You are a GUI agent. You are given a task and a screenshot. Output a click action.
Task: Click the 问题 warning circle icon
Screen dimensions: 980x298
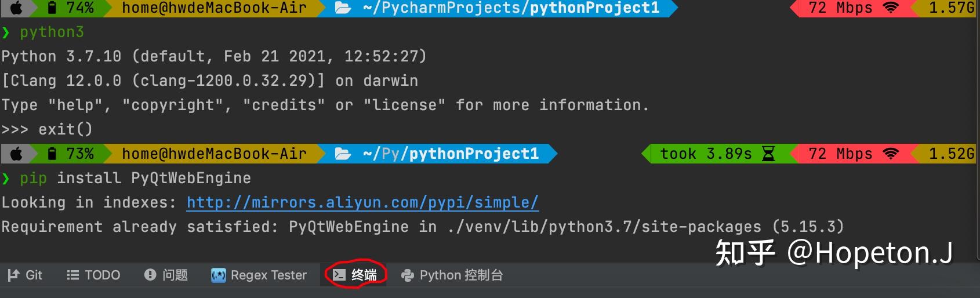click(150, 275)
